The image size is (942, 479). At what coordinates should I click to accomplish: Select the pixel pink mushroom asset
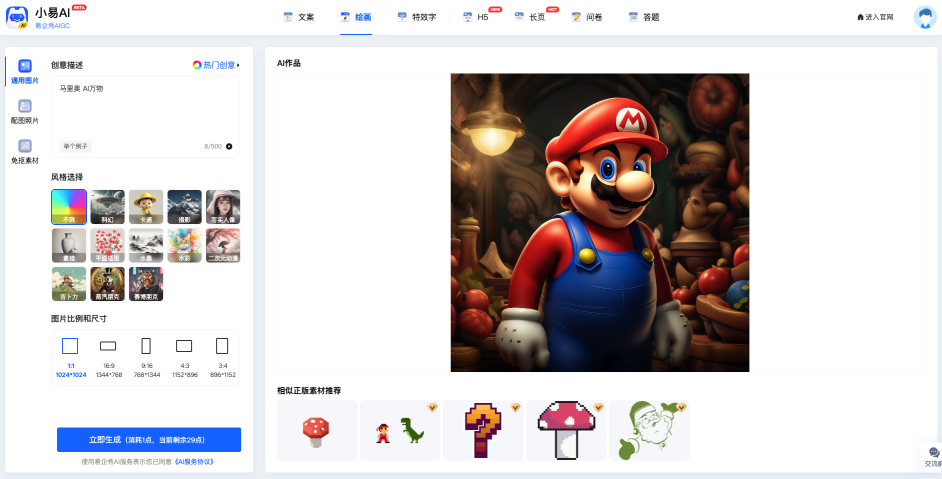click(x=567, y=431)
